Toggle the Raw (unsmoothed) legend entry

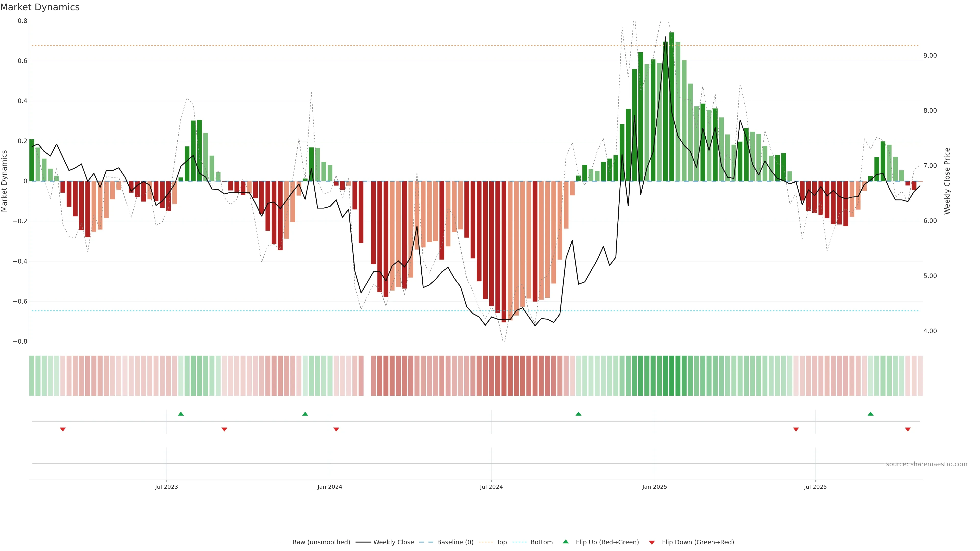[x=321, y=542]
